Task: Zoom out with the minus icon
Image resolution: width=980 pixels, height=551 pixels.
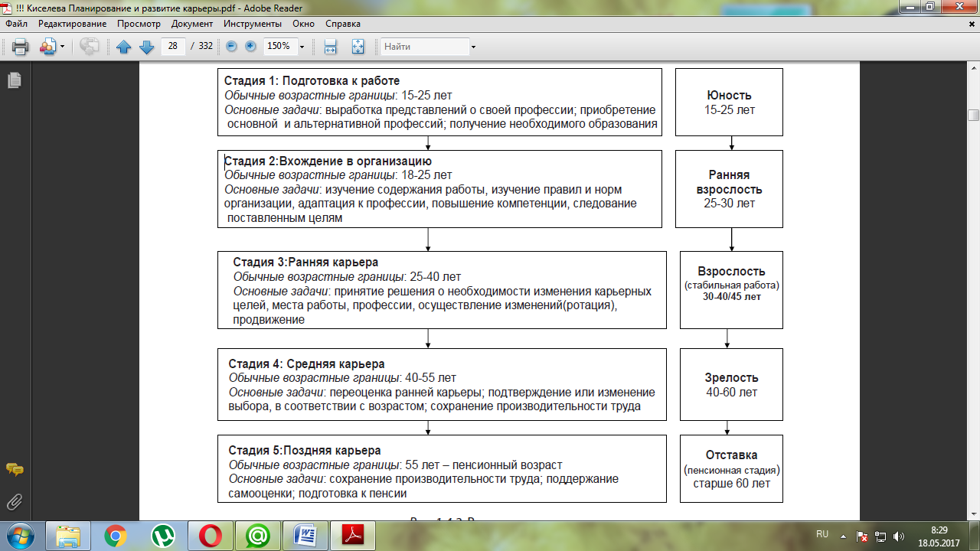Action: coord(231,47)
